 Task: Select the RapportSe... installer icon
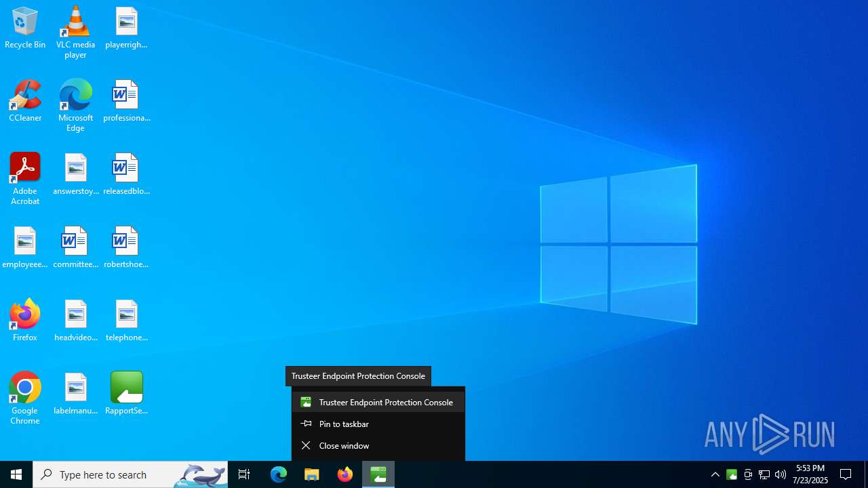tap(126, 394)
